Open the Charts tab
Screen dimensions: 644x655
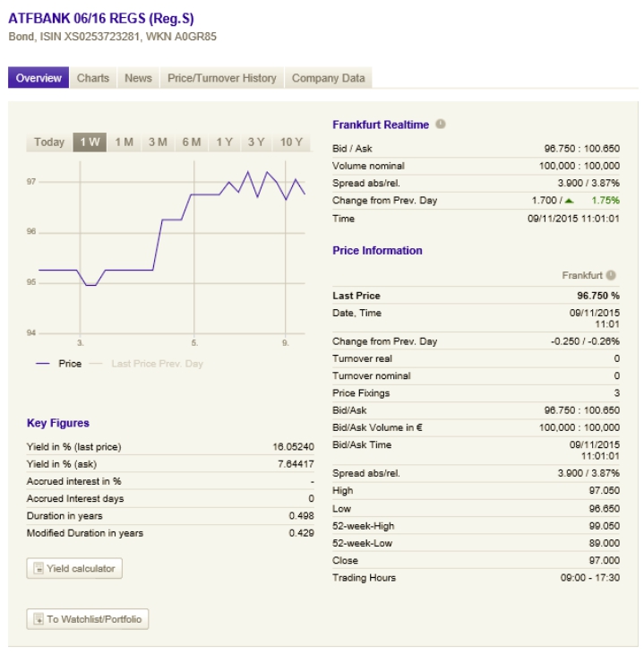click(x=93, y=78)
